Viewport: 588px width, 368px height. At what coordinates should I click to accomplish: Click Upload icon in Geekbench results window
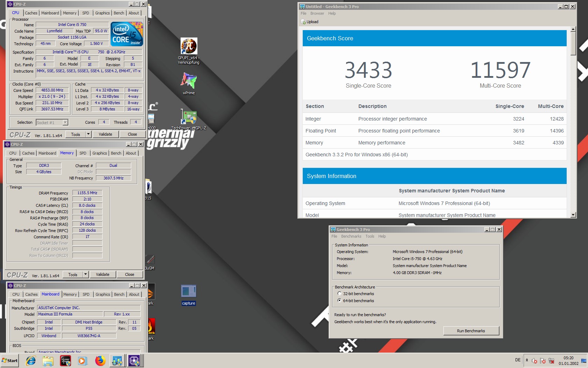pyautogui.click(x=303, y=22)
